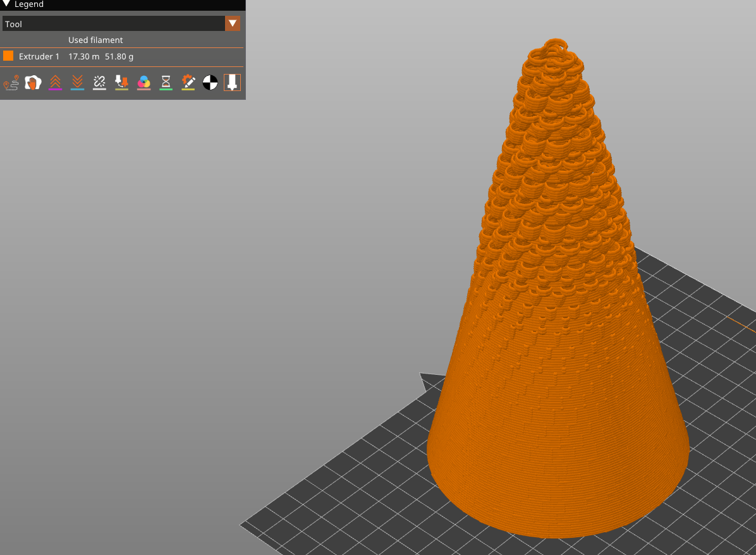The width and height of the screenshot is (756, 555).
Task: Click the 51.80 g filament weight
Action: pyautogui.click(x=119, y=56)
